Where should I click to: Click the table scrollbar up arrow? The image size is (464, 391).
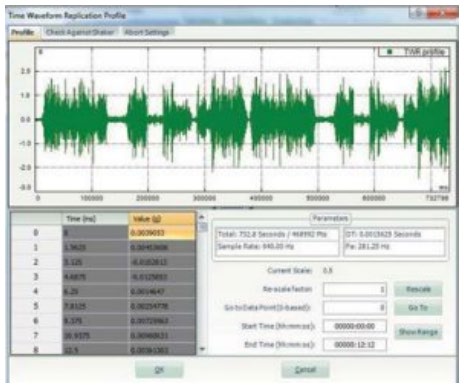(x=202, y=217)
